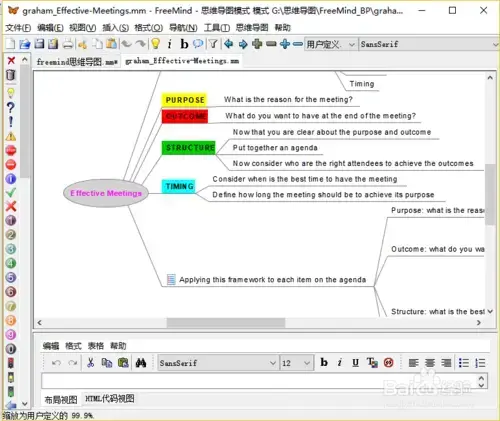Viewport: 500px width, 421px height.
Task: Click the binoculars find icon in note editor
Action: click(141, 363)
